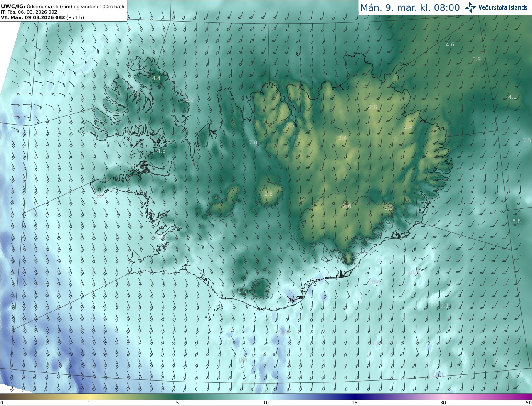Screen dimensions: 532x406
Task: Click the value 4.1 near the east edge
Action: (512, 97)
